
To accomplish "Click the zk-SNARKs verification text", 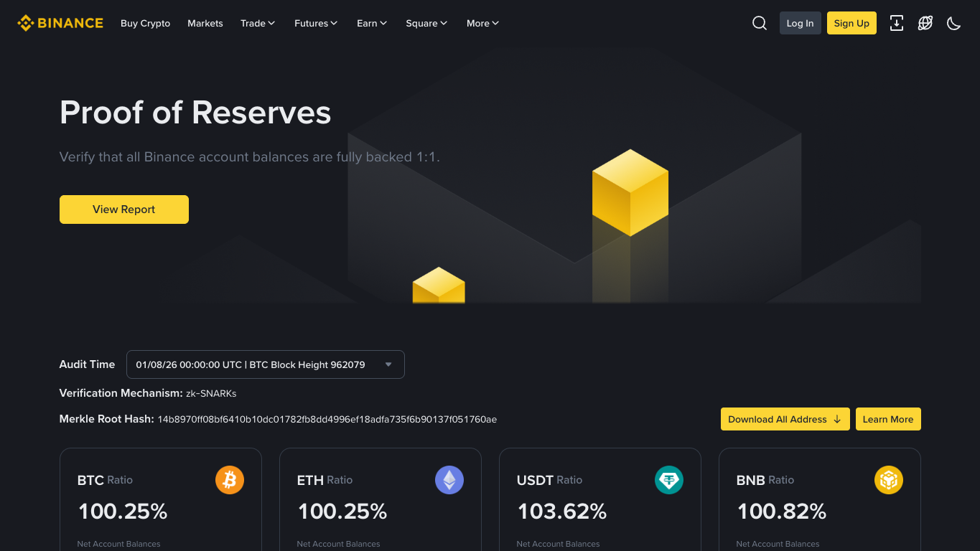I will pyautogui.click(x=211, y=393).
